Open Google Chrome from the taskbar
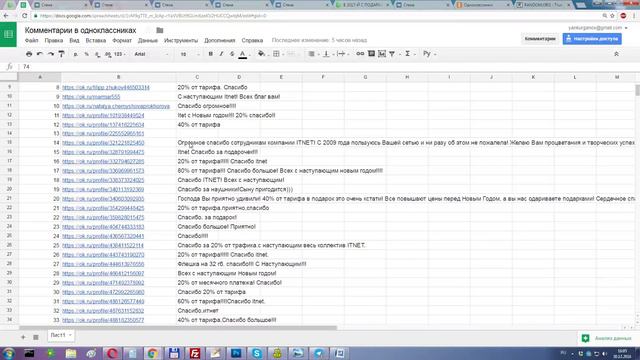This screenshot has height=360, width=640. (153, 353)
